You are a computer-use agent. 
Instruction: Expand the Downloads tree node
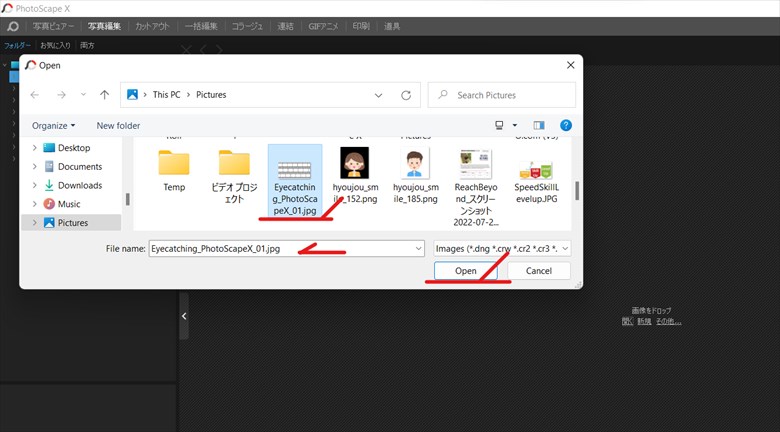click(x=34, y=185)
